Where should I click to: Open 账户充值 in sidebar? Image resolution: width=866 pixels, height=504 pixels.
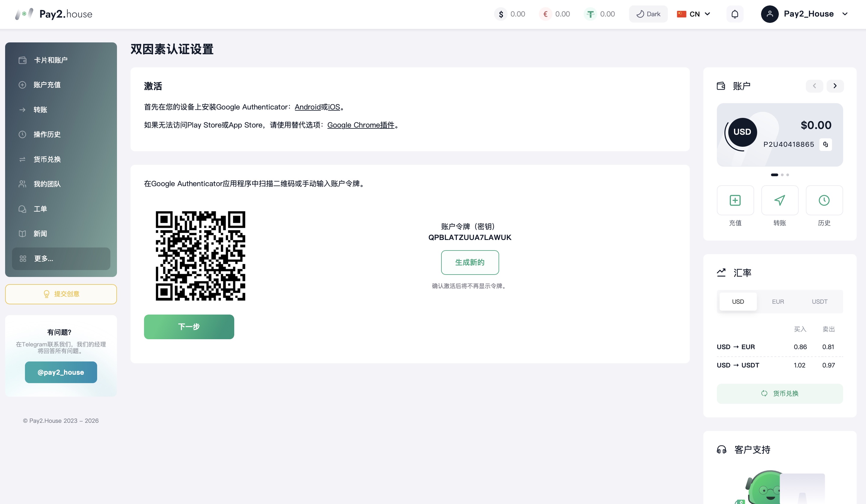click(61, 85)
